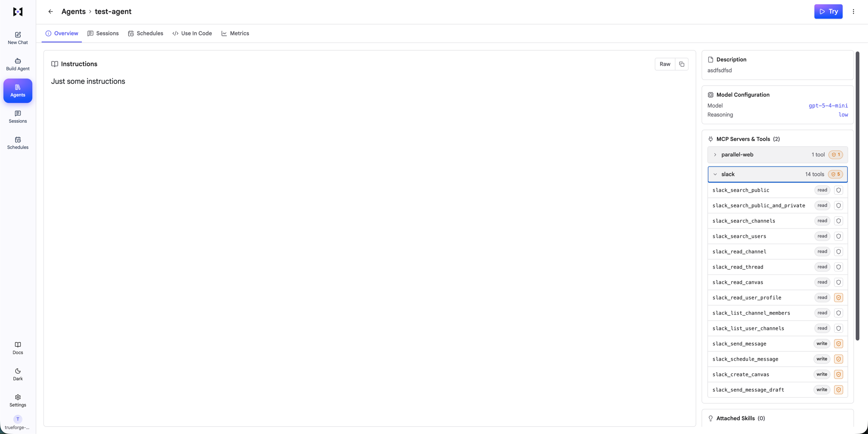Toggle shield for slack_read_thread
The height and width of the screenshot is (434, 868).
(x=838, y=267)
